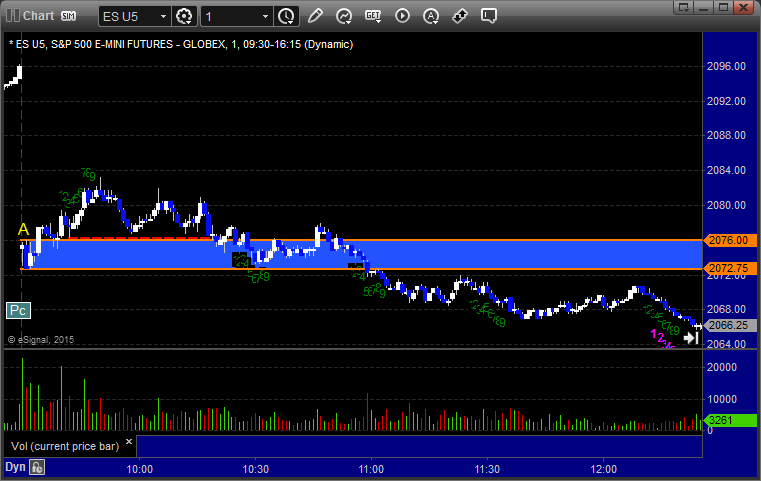This screenshot has width=761, height=481.
Task: Click the Dyn time template label
Action: 15,467
